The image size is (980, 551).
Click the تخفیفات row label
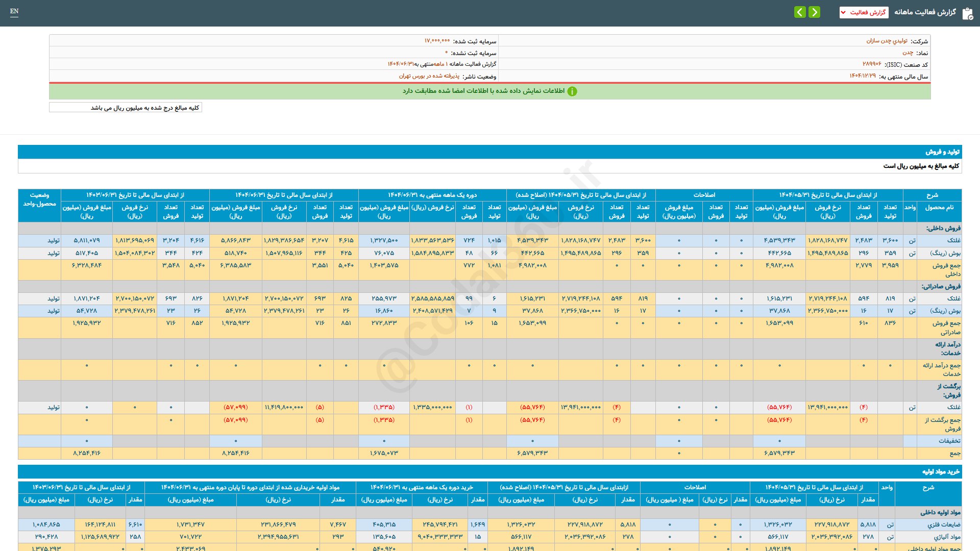(x=949, y=441)
